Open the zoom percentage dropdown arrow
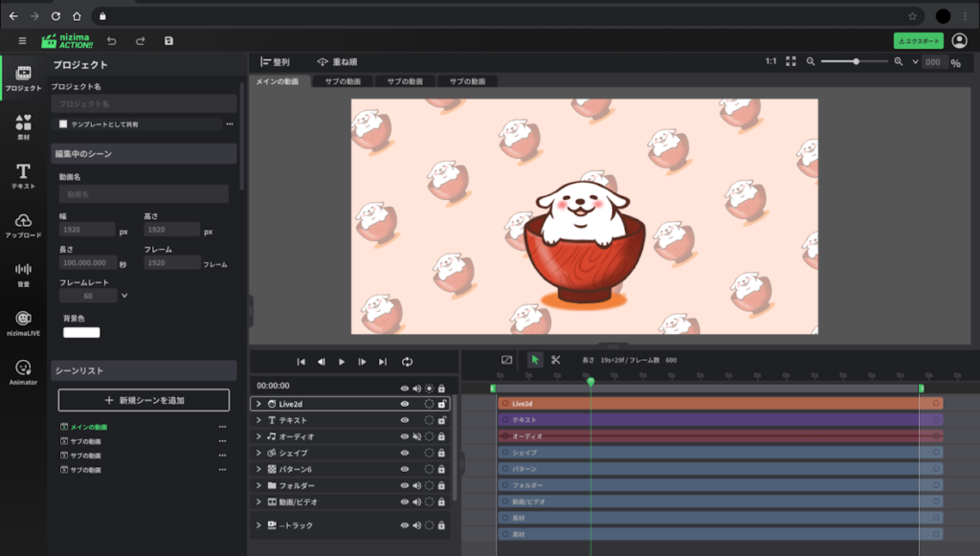This screenshot has width=980, height=556. pyautogui.click(x=915, y=62)
